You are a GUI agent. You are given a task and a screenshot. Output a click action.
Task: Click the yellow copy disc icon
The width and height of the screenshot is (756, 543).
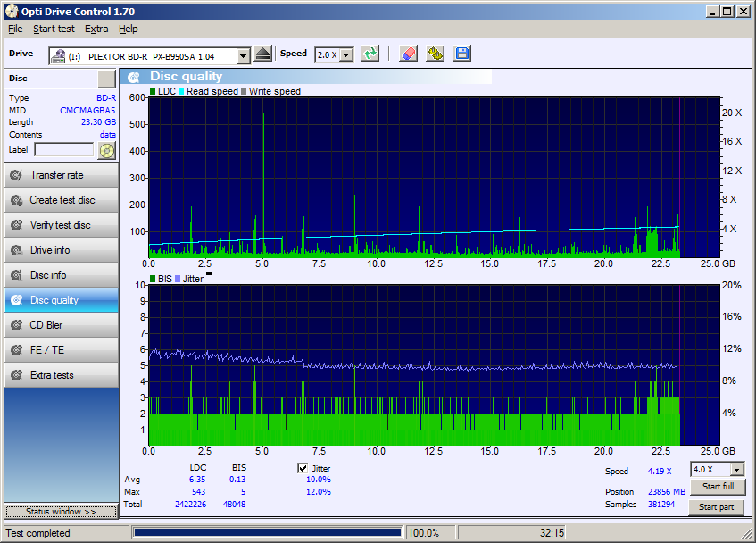point(436,54)
